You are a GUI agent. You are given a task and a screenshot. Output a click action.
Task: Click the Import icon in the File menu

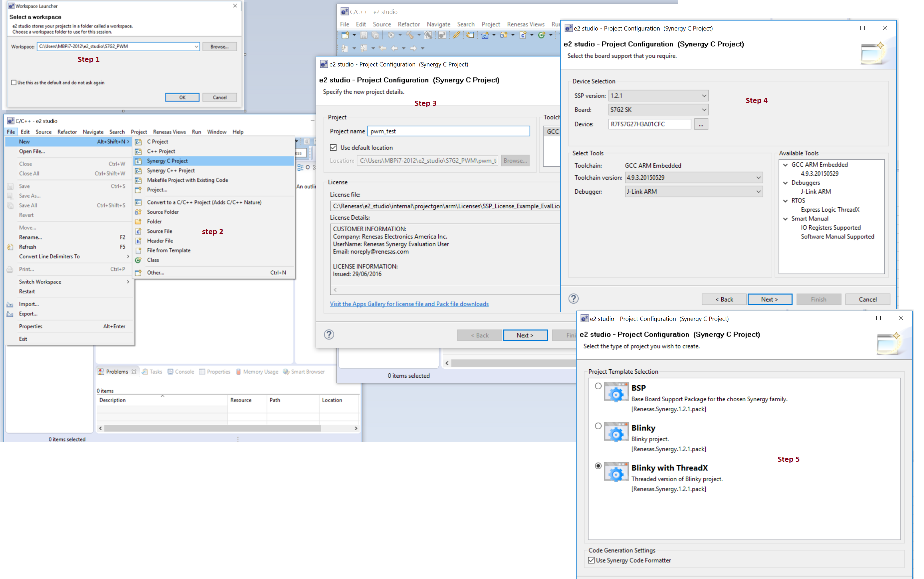click(x=10, y=304)
